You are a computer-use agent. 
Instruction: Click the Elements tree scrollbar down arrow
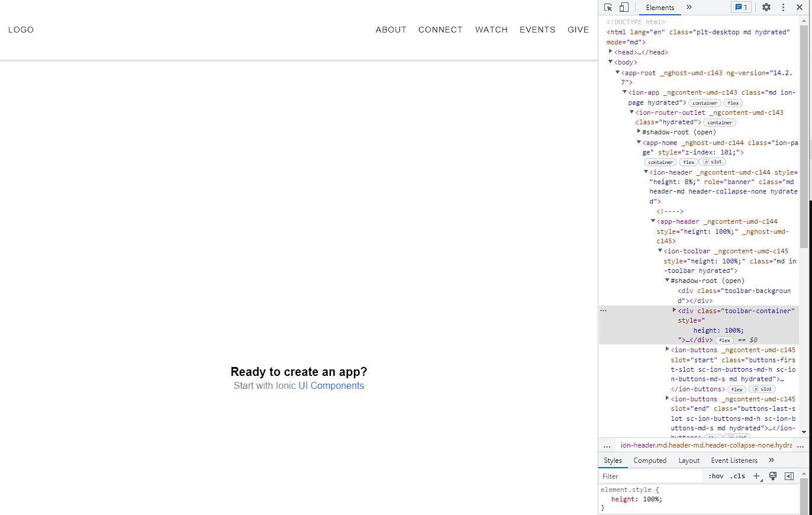803,432
